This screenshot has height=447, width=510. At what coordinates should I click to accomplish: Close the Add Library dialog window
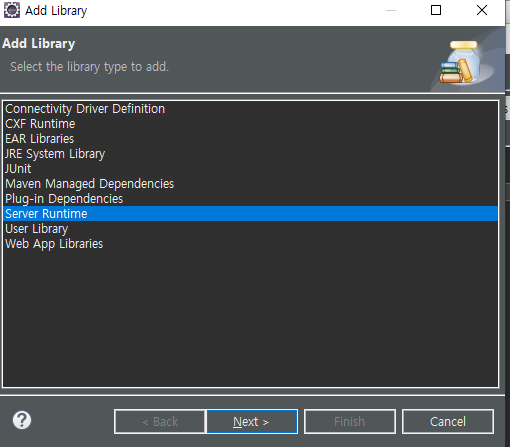click(x=482, y=10)
